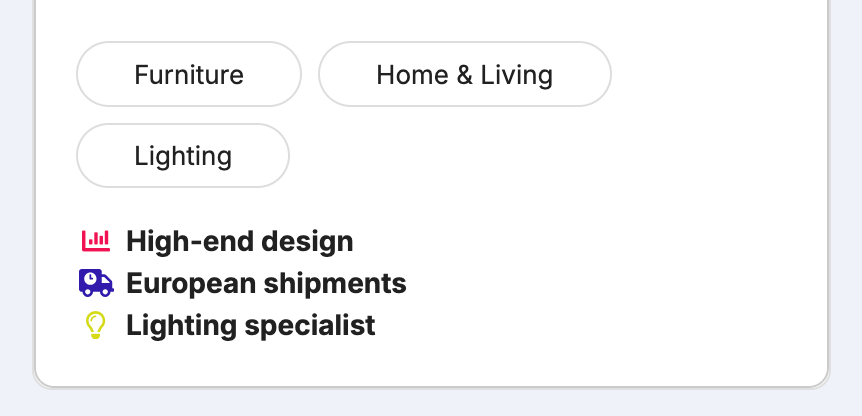Click the High-end design label
This screenshot has height=416, width=862.
tap(240, 241)
